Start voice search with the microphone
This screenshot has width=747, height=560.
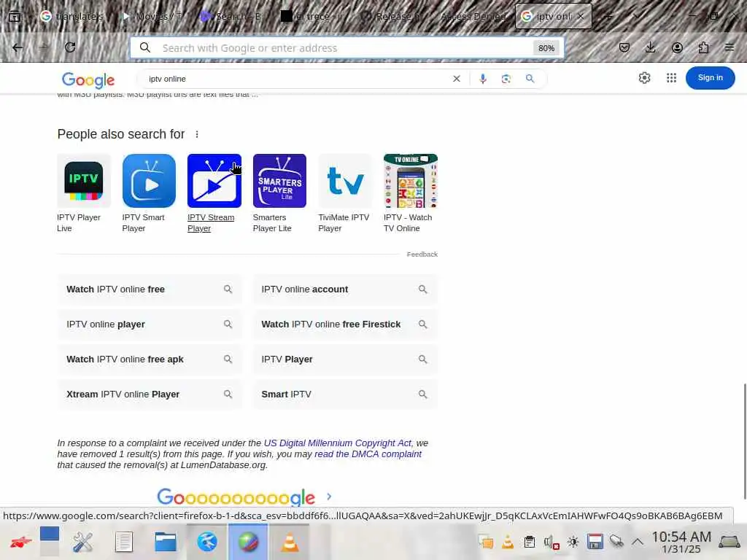coord(483,79)
